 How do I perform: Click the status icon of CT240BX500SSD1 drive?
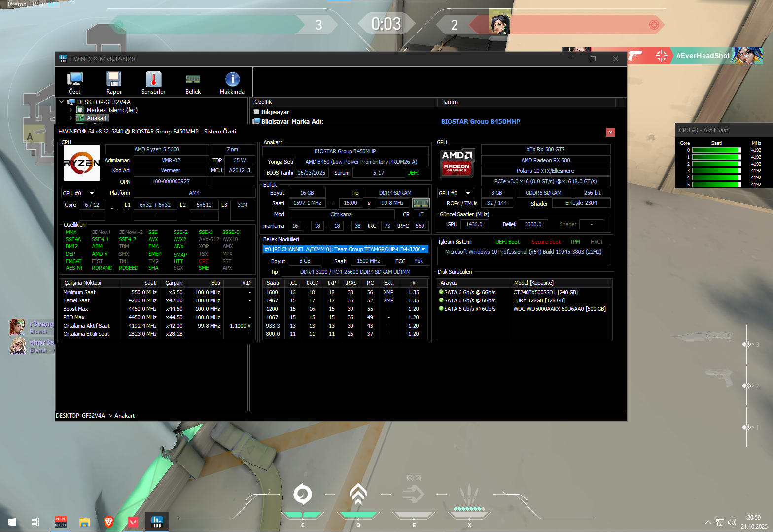[x=441, y=292]
